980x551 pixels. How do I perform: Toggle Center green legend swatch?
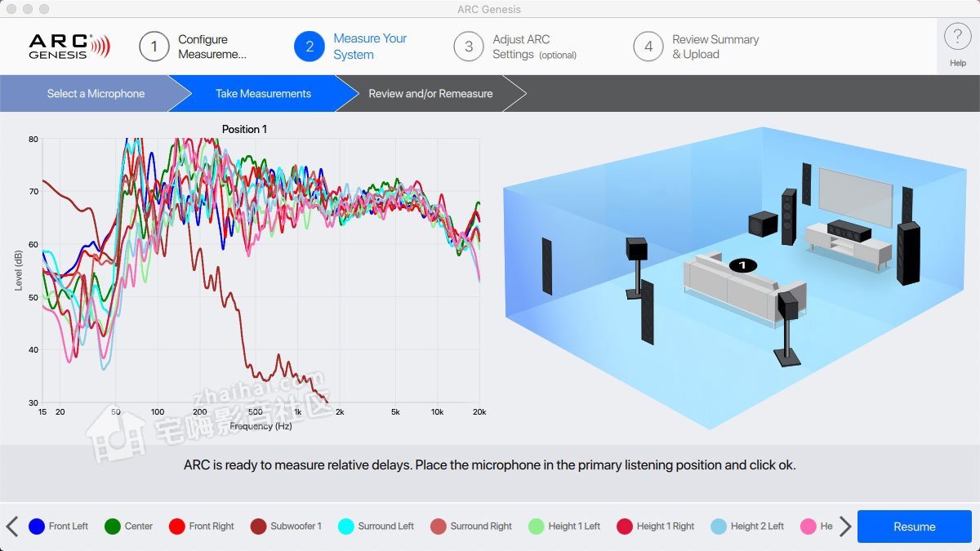pyautogui.click(x=113, y=527)
